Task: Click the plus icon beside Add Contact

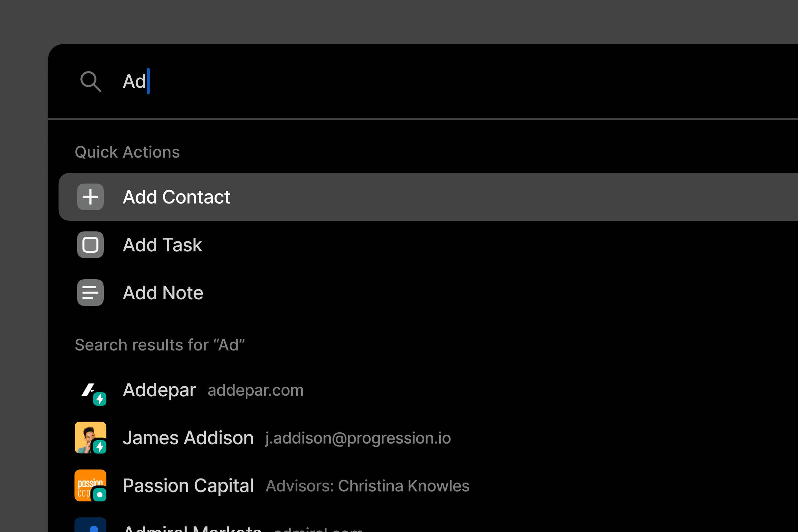Action: coord(90,197)
